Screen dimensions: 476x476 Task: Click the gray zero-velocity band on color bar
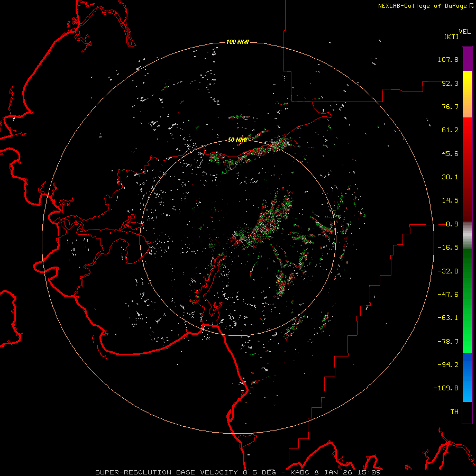[467, 235]
